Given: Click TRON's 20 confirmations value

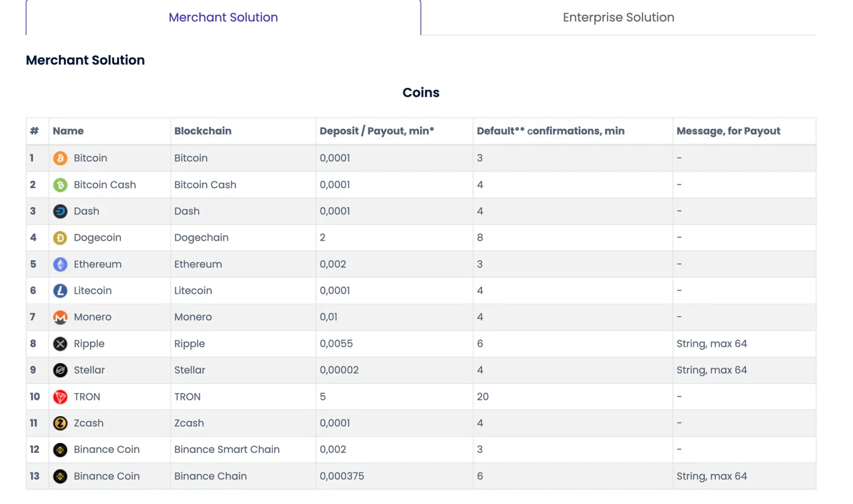Looking at the screenshot, I should 483,397.
